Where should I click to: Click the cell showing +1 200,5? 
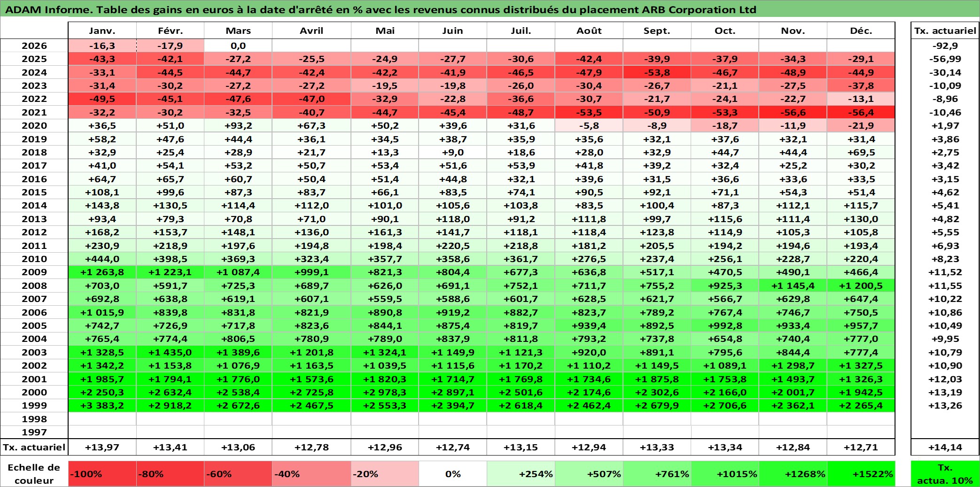click(861, 286)
